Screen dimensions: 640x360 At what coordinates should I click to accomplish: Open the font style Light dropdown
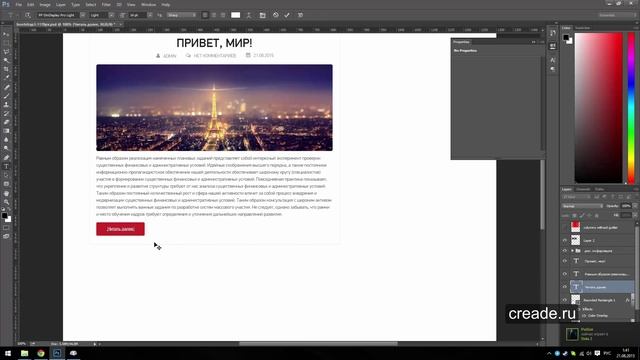111,15
